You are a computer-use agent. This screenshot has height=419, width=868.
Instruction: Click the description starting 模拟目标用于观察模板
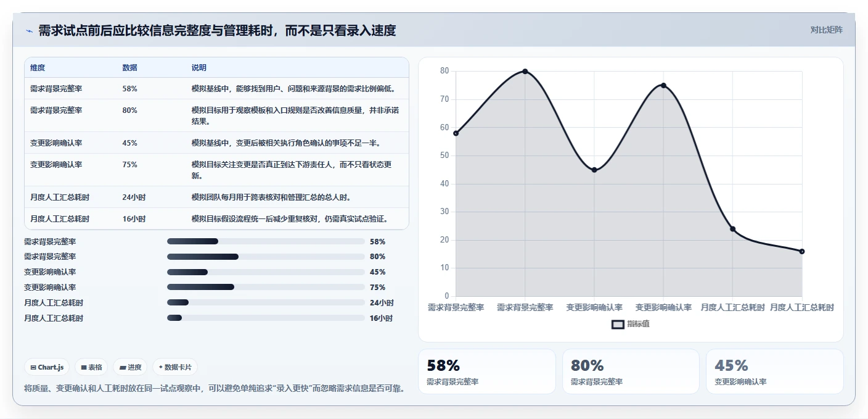pyautogui.click(x=295, y=116)
